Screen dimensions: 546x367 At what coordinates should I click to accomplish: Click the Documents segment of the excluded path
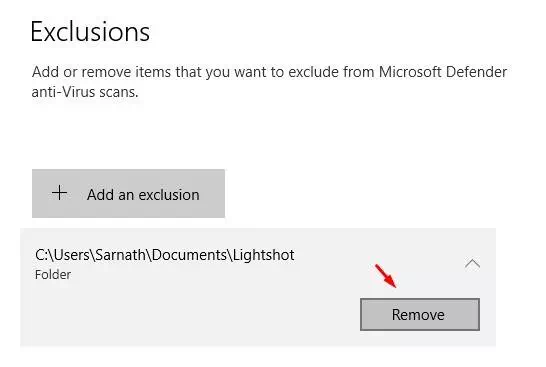[x=189, y=255]
